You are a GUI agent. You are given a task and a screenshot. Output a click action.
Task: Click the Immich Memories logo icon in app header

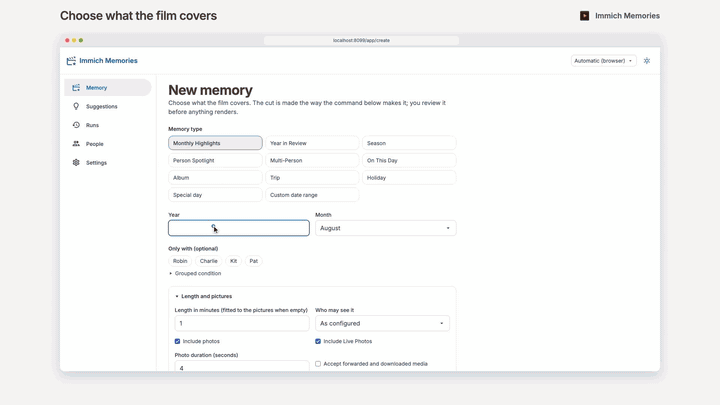point(71,61)
